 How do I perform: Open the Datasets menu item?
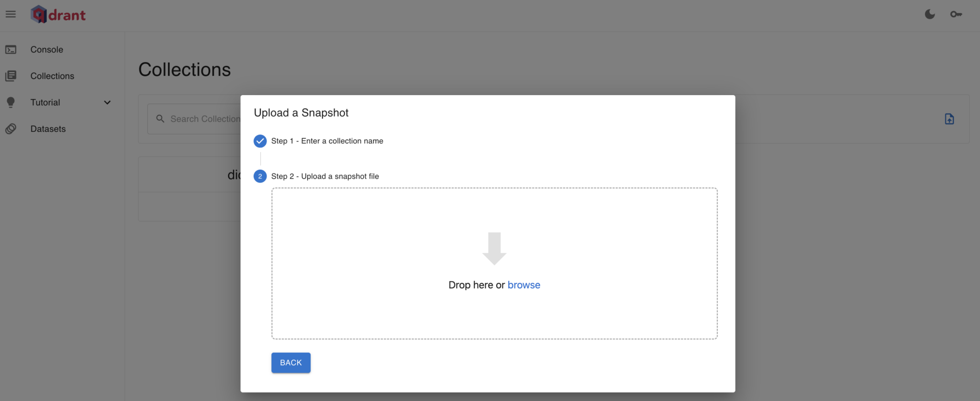pos(48,129)
